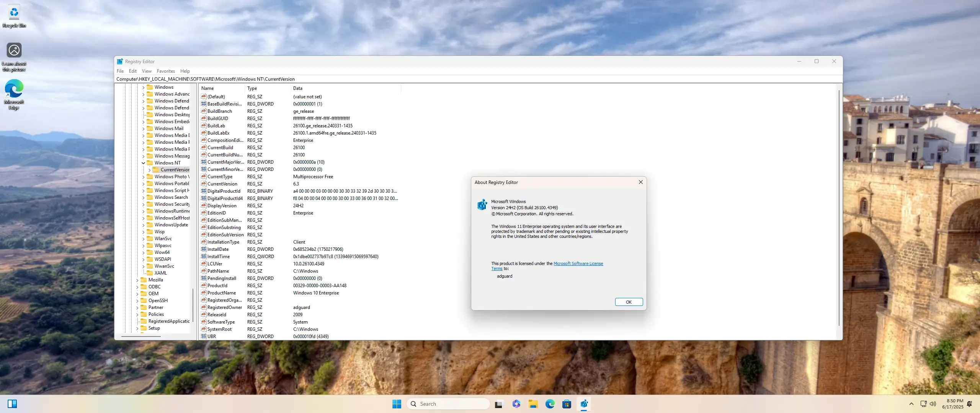980x413 pixels.
Task: Open the Favorites menu
Action: click(x=165, y=71)
